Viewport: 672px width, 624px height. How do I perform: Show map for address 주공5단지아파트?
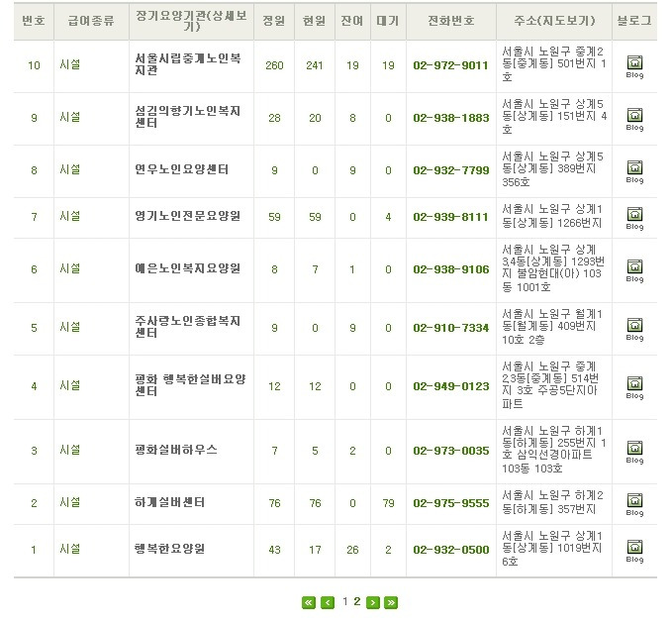click(550, 385)
